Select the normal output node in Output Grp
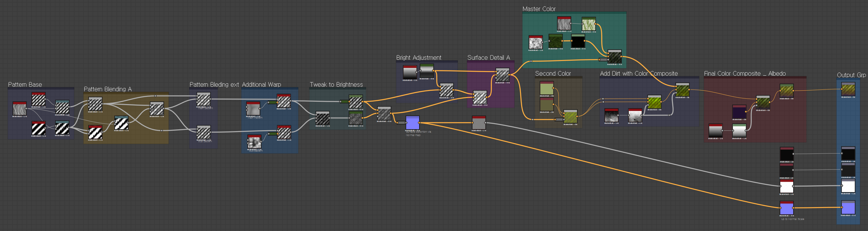This screenshot has height=231, width=868. point(848,208)
